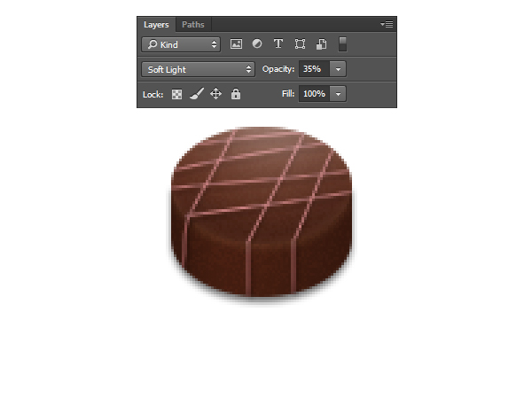
Task: Expand the Opacity slider arrow
Action: click(339, 68)
